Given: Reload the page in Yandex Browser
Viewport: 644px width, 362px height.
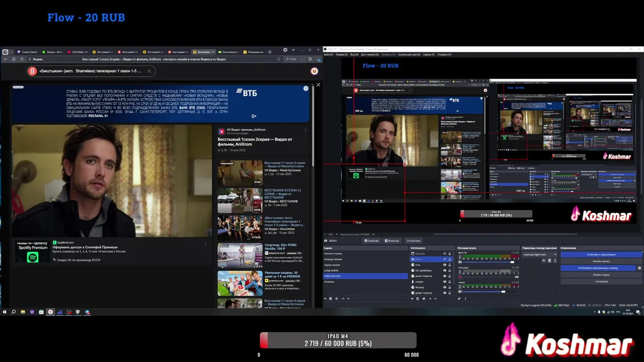Looking at the screenshot, I should point(22,59).
